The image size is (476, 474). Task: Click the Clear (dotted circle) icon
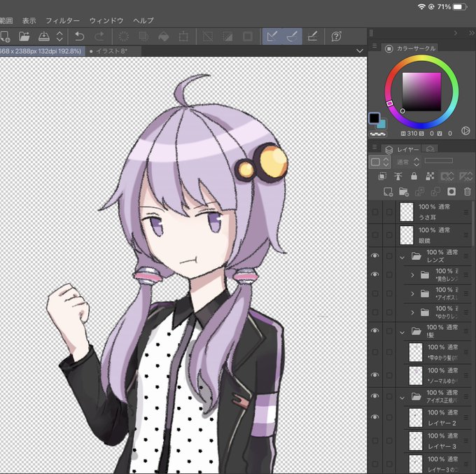point(124,36)
